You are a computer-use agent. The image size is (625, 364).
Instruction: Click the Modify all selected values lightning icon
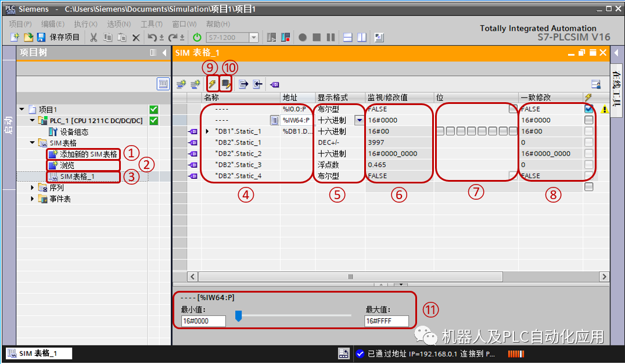pyautogui.click(x=211, y=83)
